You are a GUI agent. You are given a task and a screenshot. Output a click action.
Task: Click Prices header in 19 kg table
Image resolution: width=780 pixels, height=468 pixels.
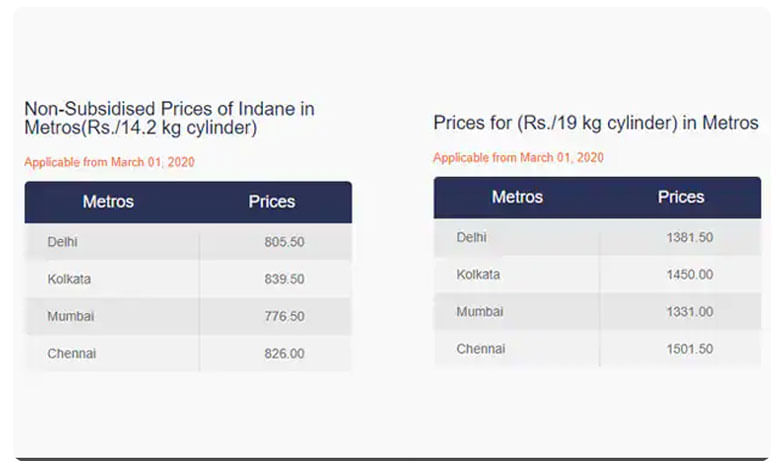click(x=681, y=197)
